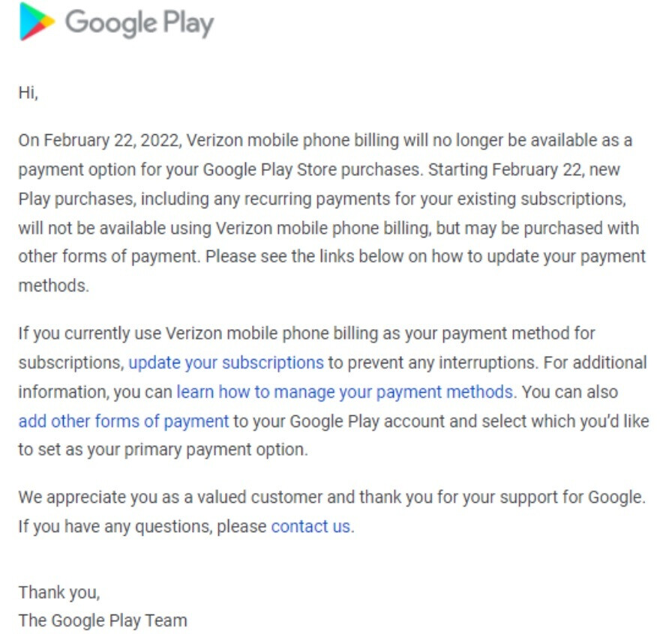Screen dimensions: 672x634
Task: Open the "contact us" link
Action: (x=312, y=527)
